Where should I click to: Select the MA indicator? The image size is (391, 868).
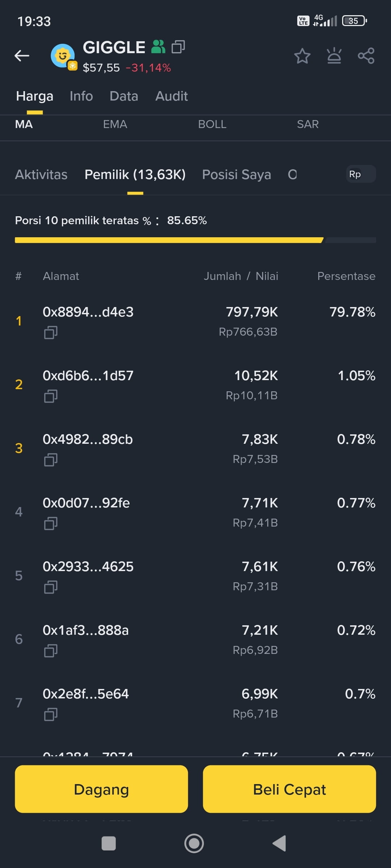(x=24, y=124)
